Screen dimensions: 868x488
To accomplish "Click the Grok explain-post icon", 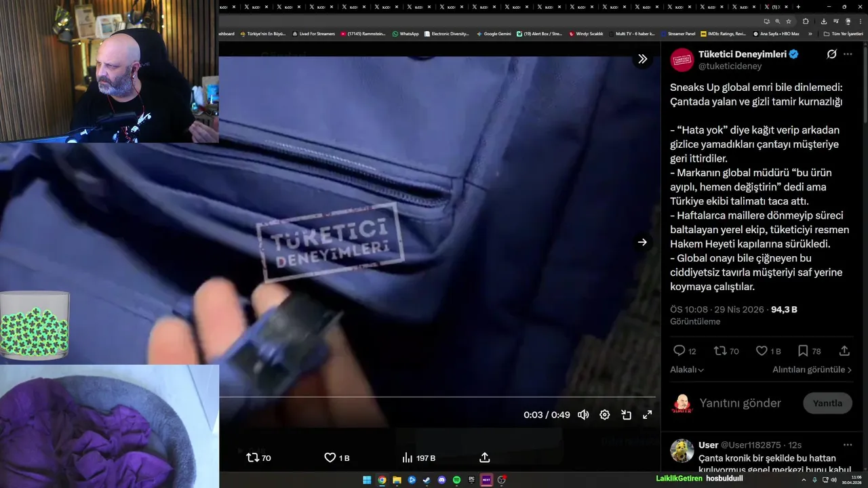I will [831, 54].
